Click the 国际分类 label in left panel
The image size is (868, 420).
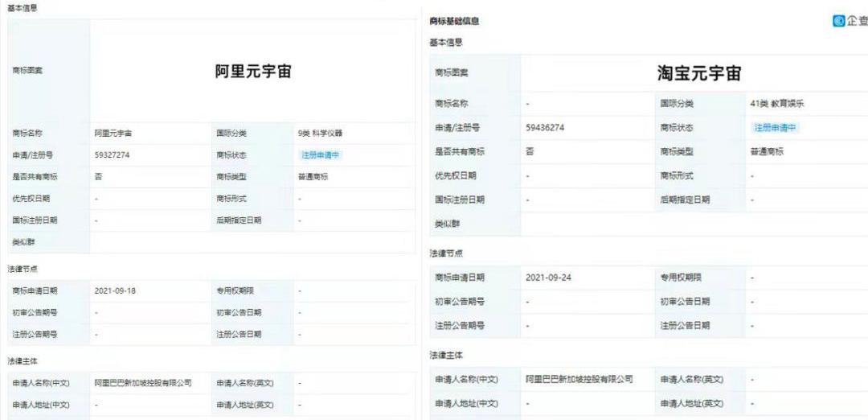pos(231,134)
